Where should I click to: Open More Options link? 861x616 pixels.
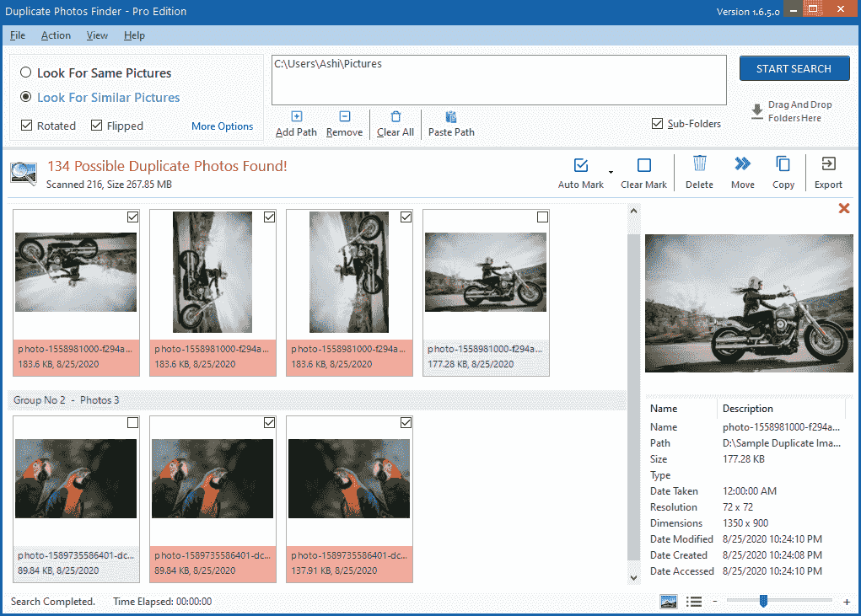point(222,126)
